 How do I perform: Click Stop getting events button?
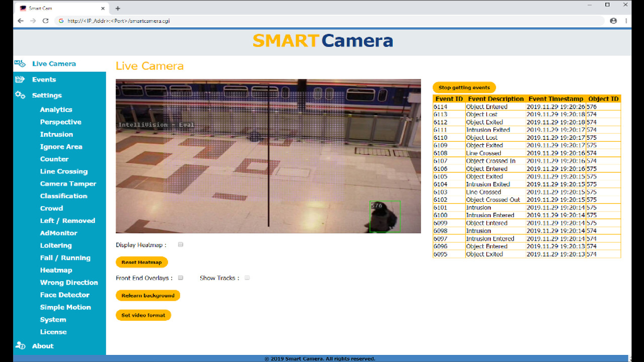click(x=464, y=87)
